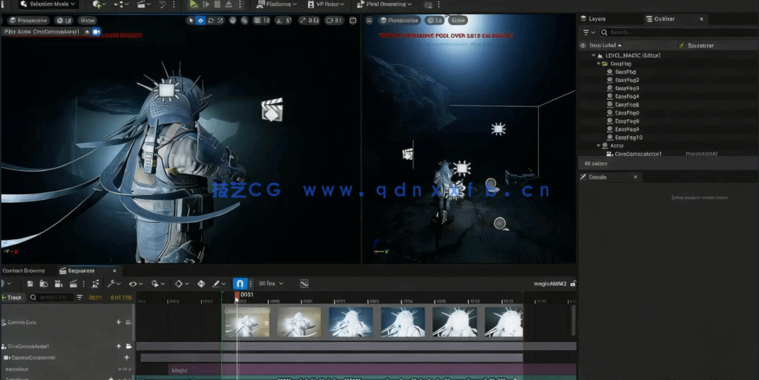Viewport: 759px width, 380px height.
Task: Click the Sequencer column header
Action: (701, 46)
